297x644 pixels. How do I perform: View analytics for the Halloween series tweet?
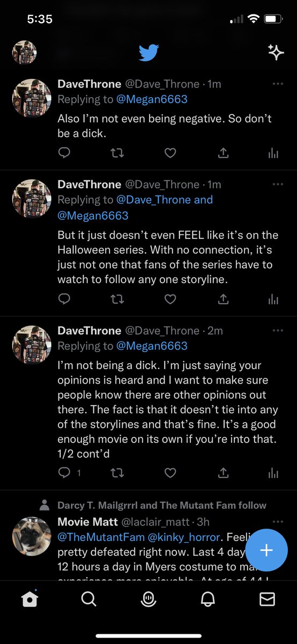[273, 299]
